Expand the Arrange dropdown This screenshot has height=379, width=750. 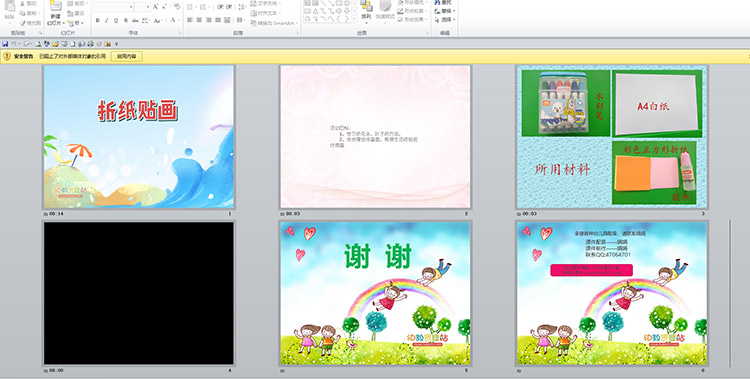click(x=366, y=11)
